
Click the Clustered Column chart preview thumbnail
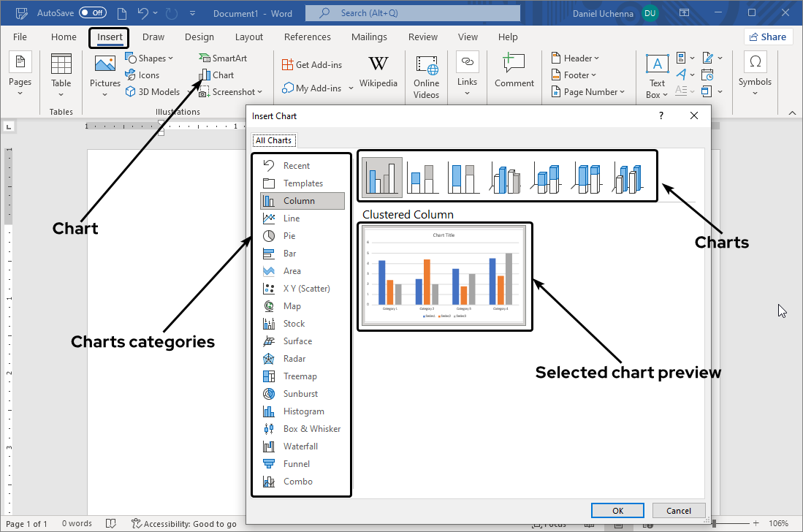click(x=444, y=276)
